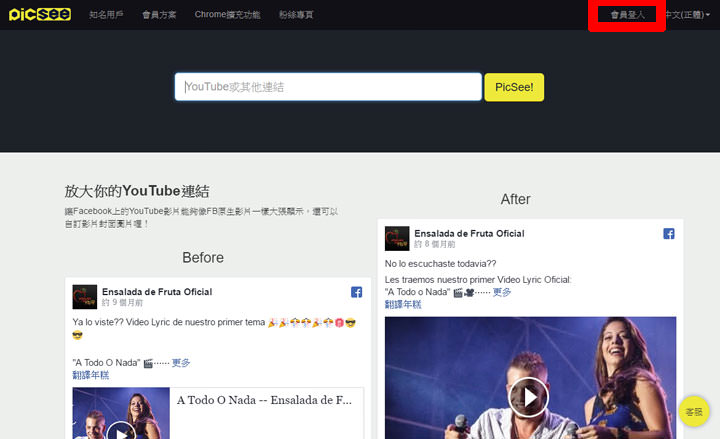The height and width of the screenshot is (439, 720).
Task: Click the page avatar in the Before post
Action: [85, 297]
